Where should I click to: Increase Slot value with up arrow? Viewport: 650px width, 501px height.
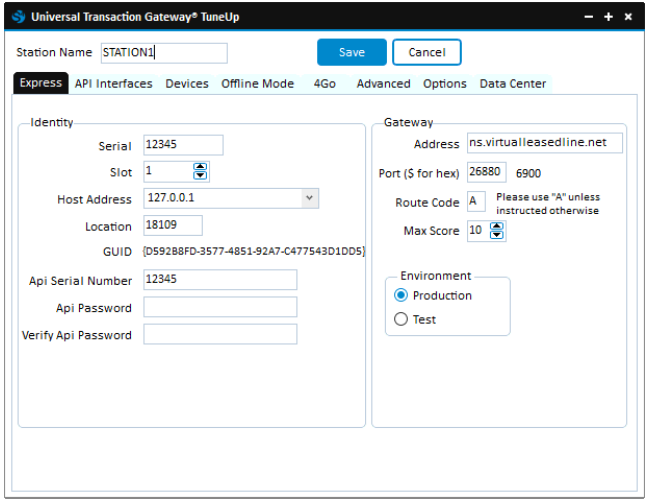(x=201, y=167)
